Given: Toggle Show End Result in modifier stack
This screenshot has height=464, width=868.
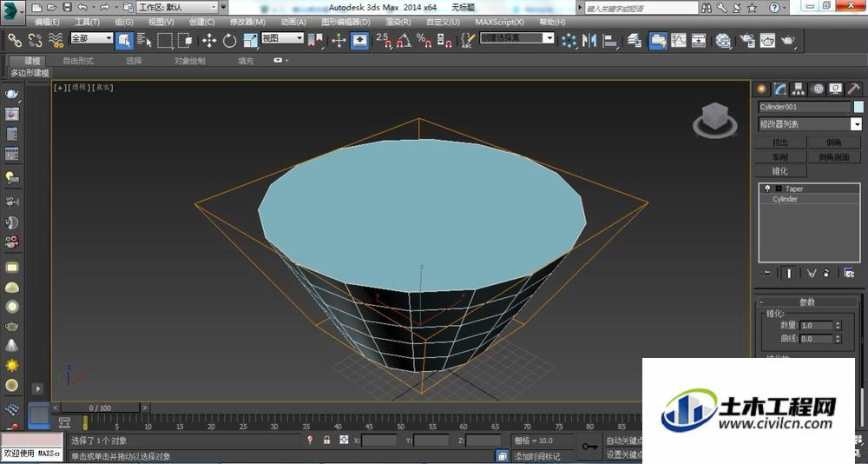Looking at the screenshot, I should (789, 273).
